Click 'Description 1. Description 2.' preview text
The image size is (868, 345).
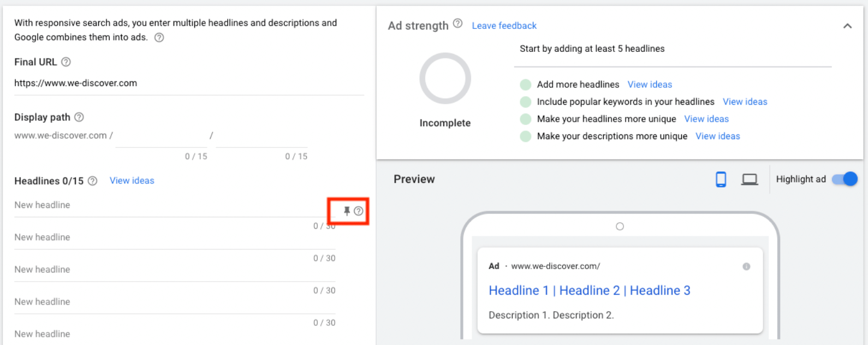[x=551, y=316]
